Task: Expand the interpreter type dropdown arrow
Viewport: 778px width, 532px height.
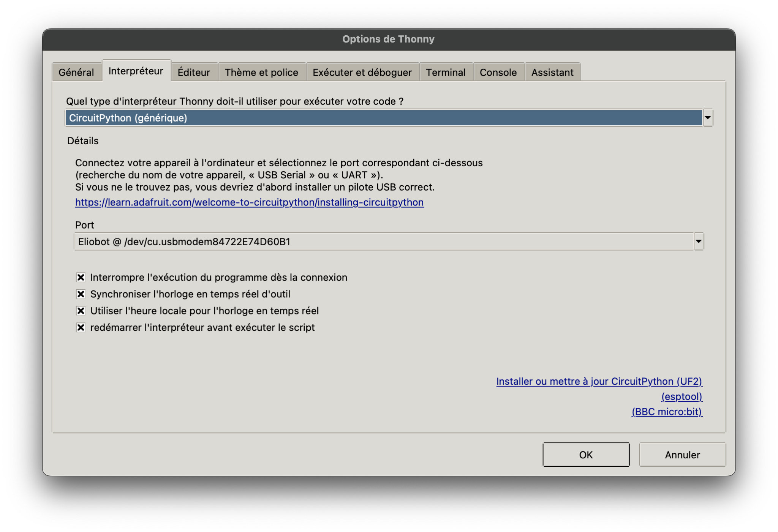Action: (x=707, y=118)
